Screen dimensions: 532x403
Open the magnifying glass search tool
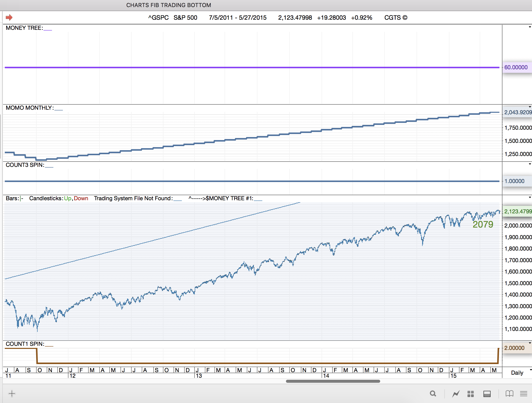[x=433, y=394]
